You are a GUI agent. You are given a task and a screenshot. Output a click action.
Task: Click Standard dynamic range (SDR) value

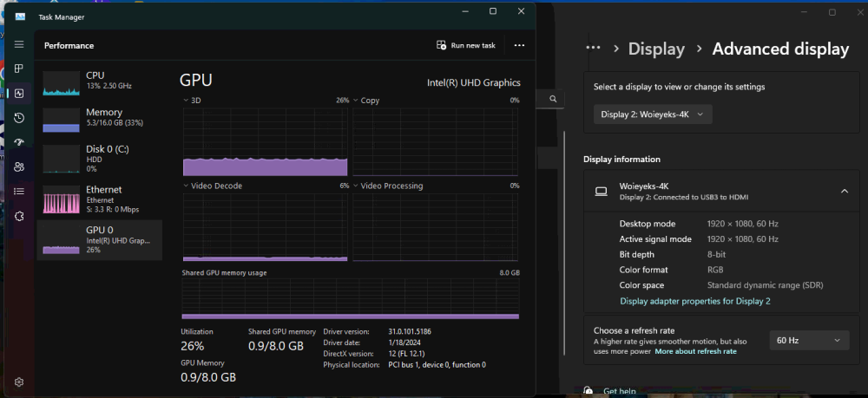[x=765, y=286]
